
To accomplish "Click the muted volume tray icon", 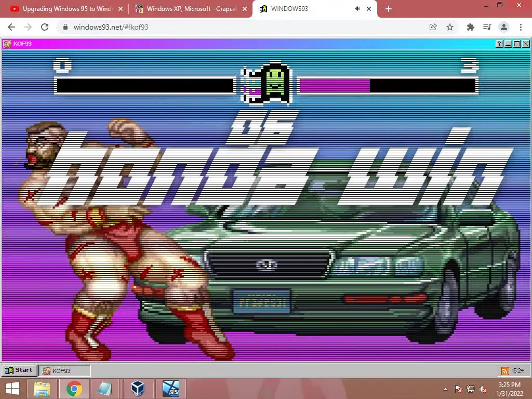I will pos(483,389).
